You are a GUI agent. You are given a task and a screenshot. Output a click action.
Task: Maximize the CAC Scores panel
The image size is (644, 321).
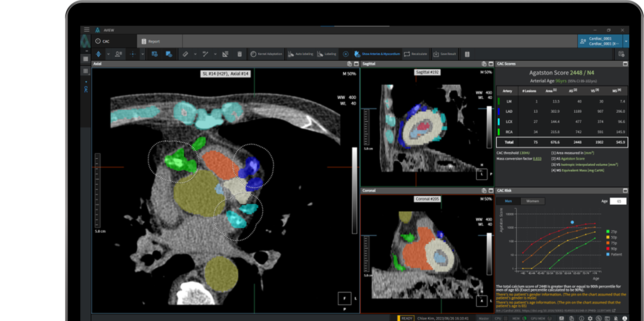coord(625,64)
